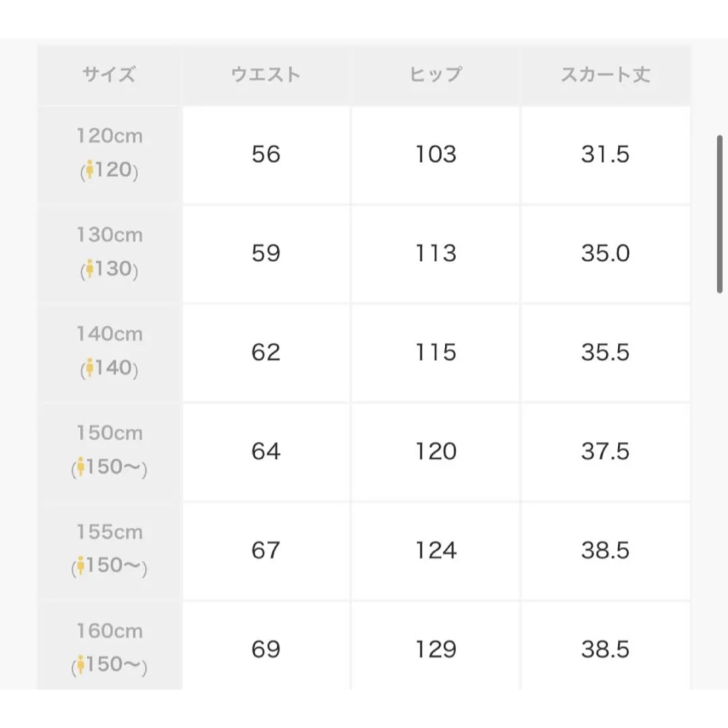Click the vertical scrollbar thumb on the right
The width and height of the screenshot is (728, 728).
[x=720, y=214]
